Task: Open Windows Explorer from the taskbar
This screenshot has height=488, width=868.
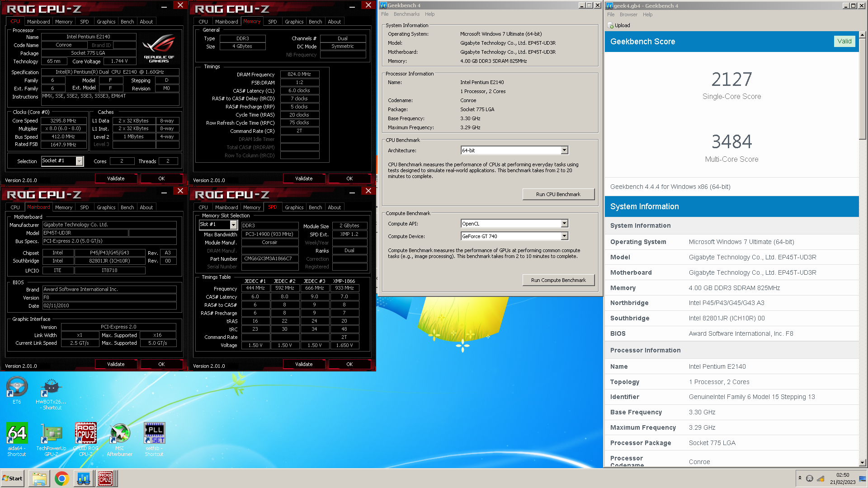Action: 39,479
